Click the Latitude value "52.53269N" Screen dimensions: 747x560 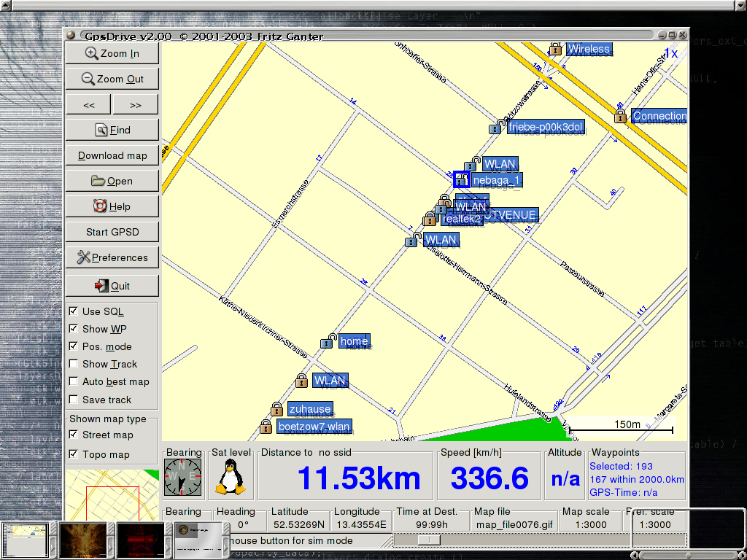pyautogui.click(x=298, y=525)
